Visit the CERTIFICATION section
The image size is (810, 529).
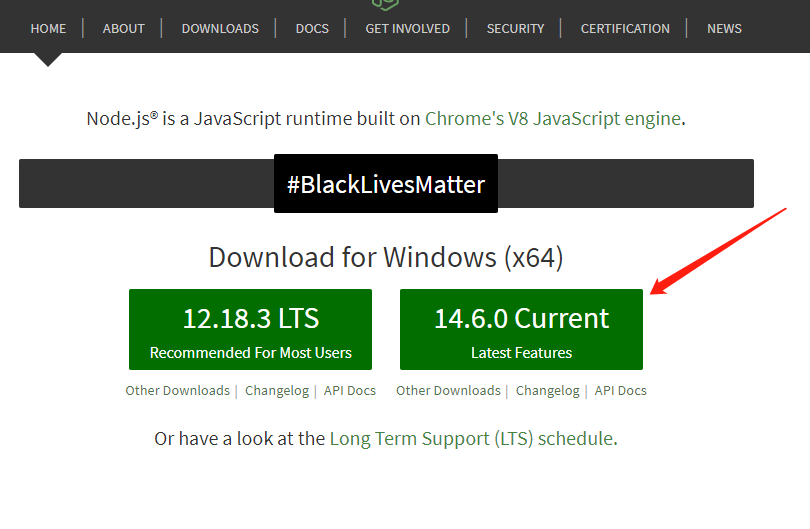point(625,28)
